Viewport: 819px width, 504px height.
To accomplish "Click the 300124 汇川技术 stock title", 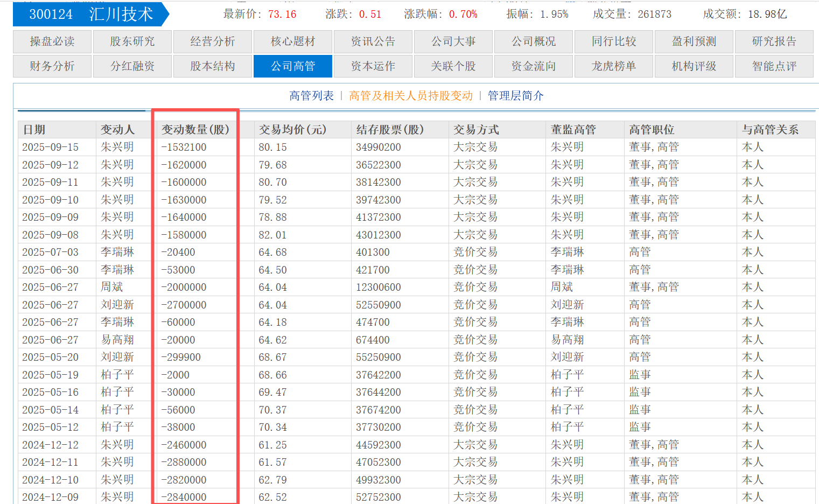I will click(x=91, y=14).
